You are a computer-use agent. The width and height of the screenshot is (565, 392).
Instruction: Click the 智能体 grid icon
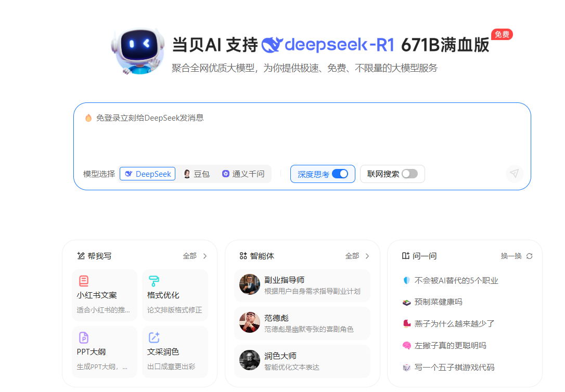243,256
